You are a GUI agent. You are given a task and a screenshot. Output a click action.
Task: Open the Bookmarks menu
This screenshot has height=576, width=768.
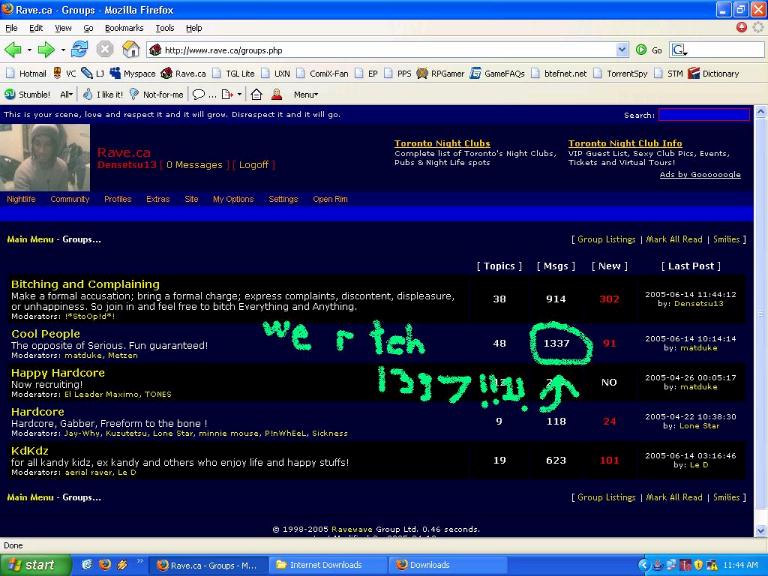pyautogui.click(x=124, y=28)
